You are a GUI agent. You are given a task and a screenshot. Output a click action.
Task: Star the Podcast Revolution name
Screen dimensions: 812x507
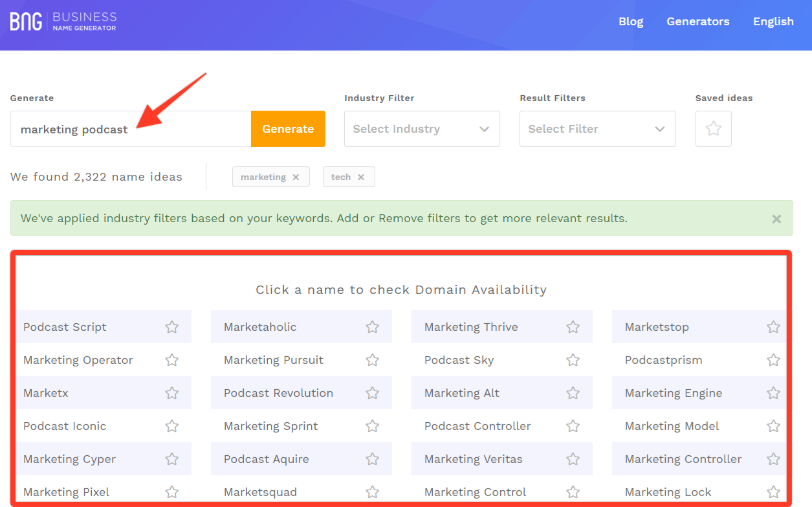coord(372,393)
